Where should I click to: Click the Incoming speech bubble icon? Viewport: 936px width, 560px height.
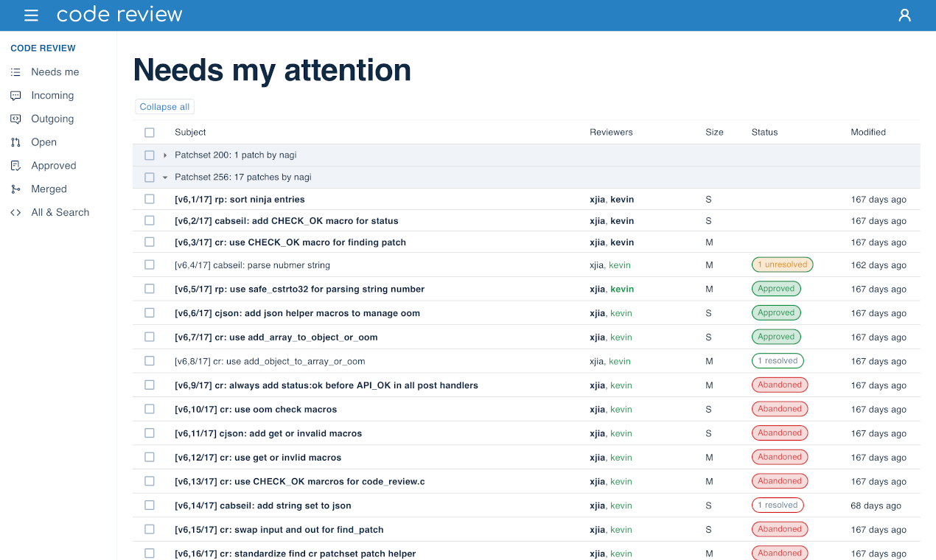coord(15,96)
